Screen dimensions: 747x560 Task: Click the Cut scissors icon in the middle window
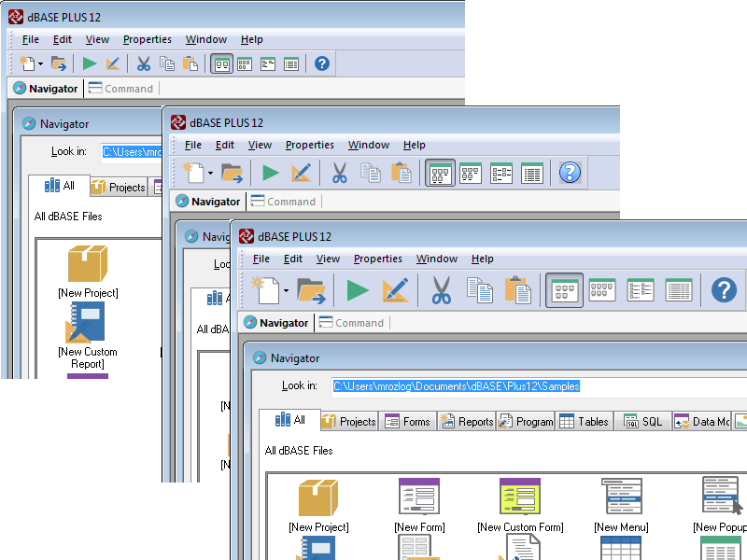(x=340, y=173)
